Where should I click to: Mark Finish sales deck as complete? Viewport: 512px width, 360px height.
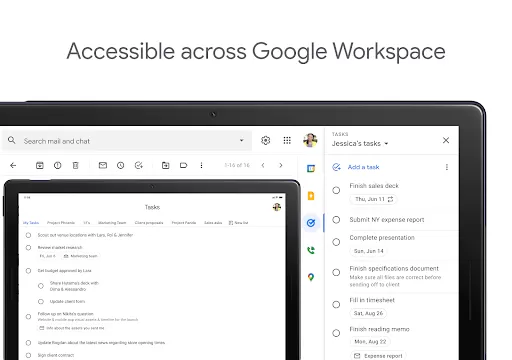point(336,190)
